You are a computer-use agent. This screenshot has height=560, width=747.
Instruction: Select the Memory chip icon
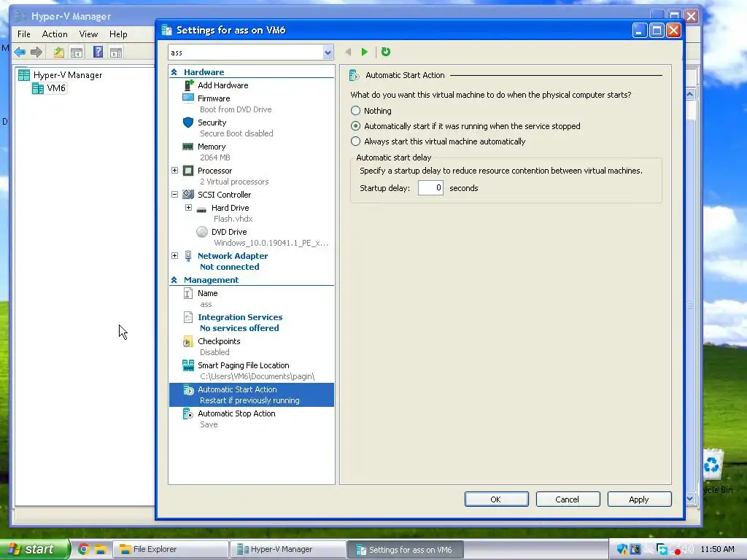(x=188, y=147)
